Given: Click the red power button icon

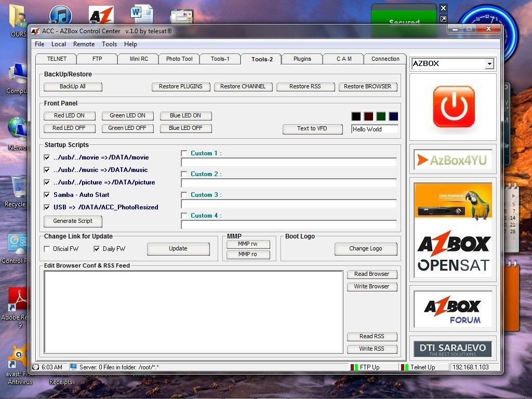Looking at the screenshot, I should tap(454, 107).
